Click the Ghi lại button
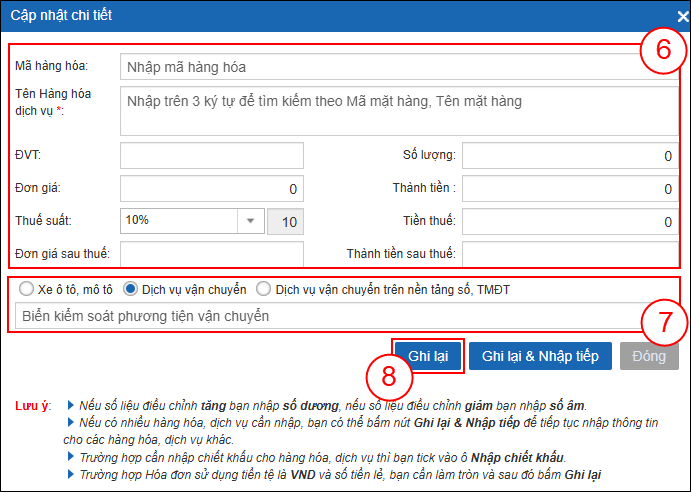The height and width of the screenshot is (492, 691). (427, 356)
